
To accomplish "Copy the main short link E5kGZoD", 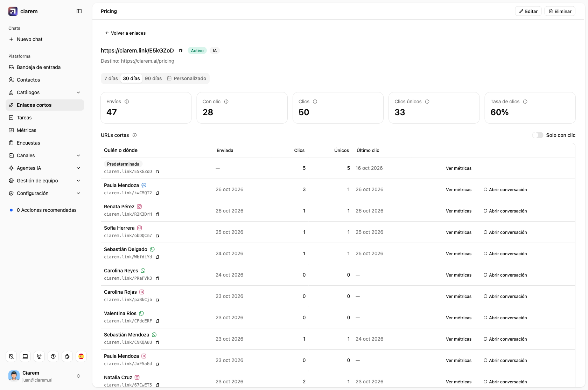I will 181,50.
